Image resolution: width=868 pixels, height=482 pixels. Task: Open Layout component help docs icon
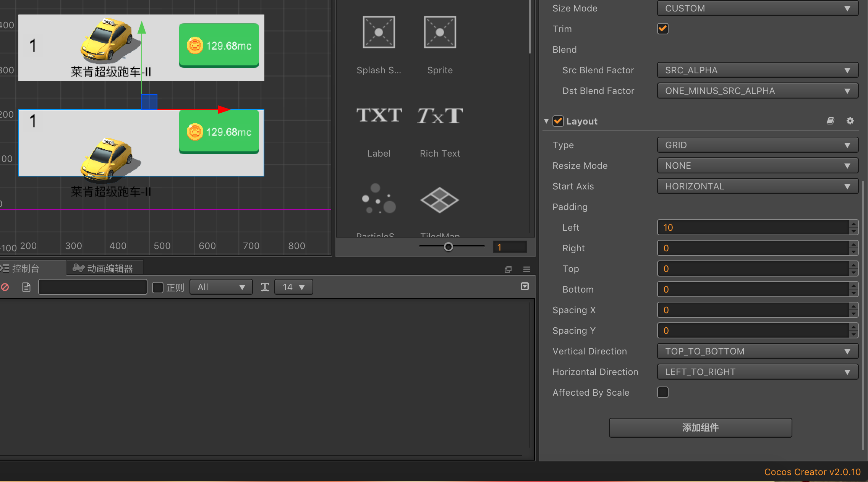pos(830,121)
